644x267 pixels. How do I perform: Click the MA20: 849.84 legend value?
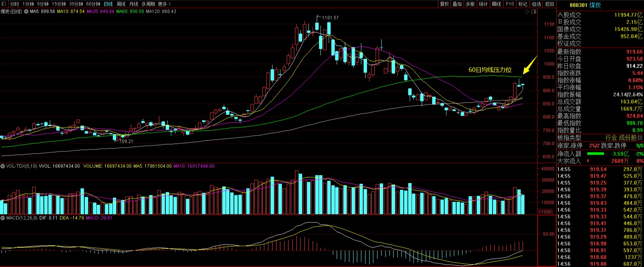(x=100, y=12)
